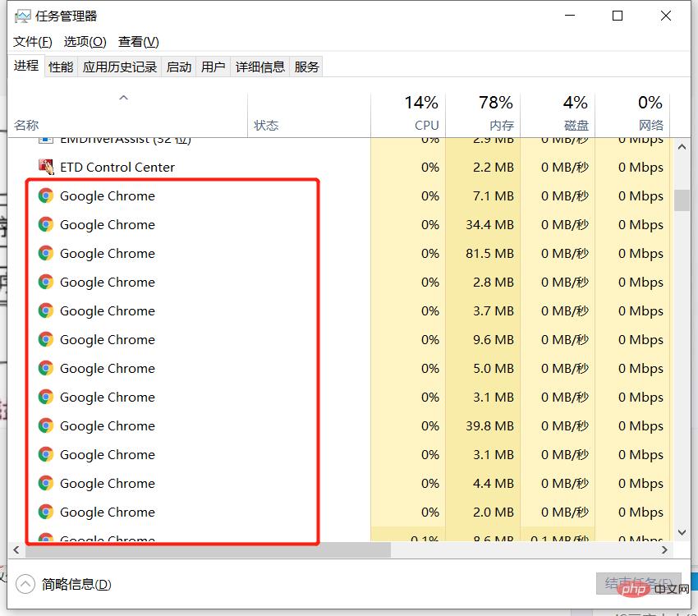The height and width of the screenshot is (616, 698).
Task: Switch to the 用户 tab
Action: point(214,67)
